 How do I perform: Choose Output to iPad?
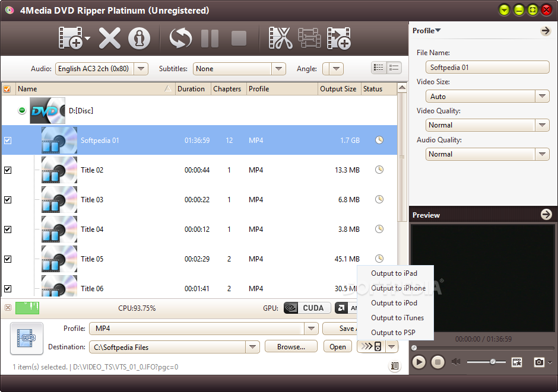pyautogui.click(x=394, y=273)
